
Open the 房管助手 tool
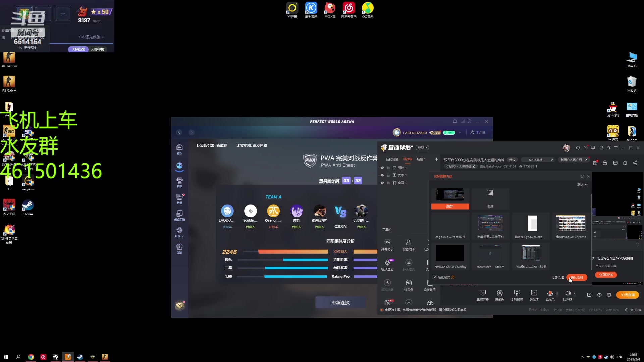coord(409,245)
